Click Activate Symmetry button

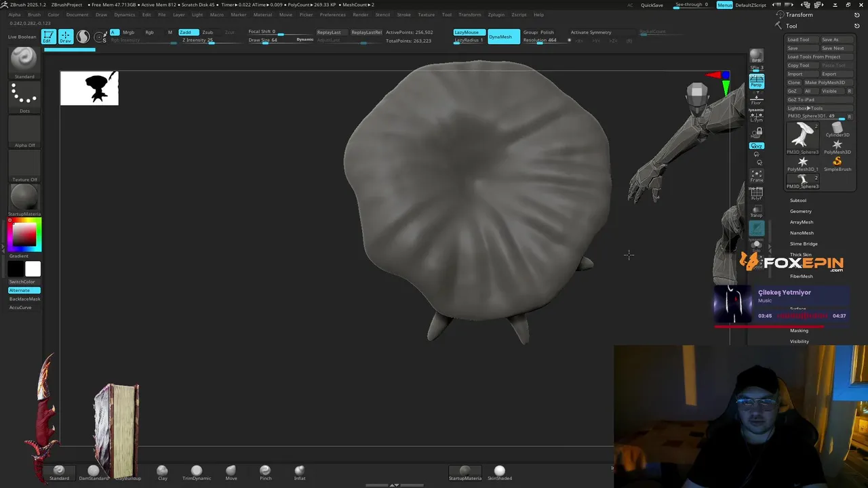pyautogui.click(x=591, y=32)
